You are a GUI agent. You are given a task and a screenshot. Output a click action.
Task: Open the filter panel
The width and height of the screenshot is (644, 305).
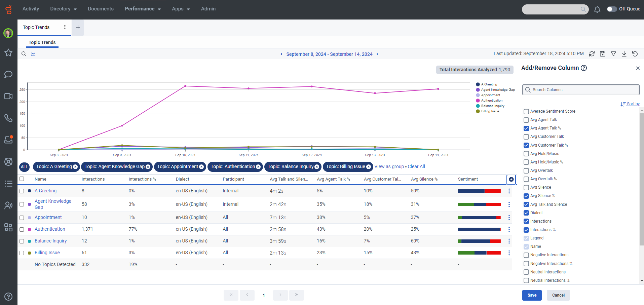pos(613,54)
